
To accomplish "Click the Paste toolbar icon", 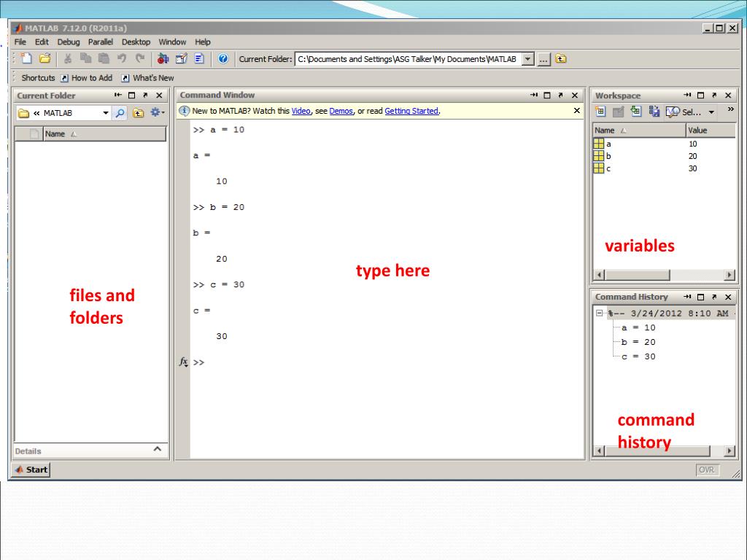I will point(104,58).
